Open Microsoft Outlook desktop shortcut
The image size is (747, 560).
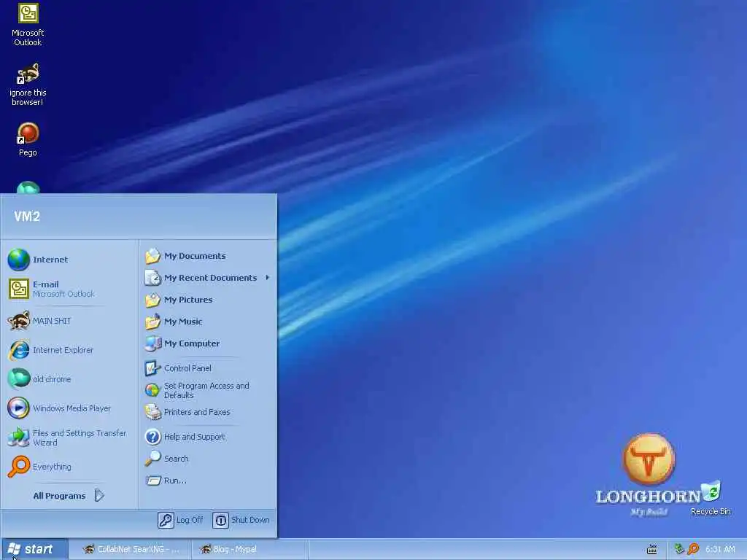(28, 24)
